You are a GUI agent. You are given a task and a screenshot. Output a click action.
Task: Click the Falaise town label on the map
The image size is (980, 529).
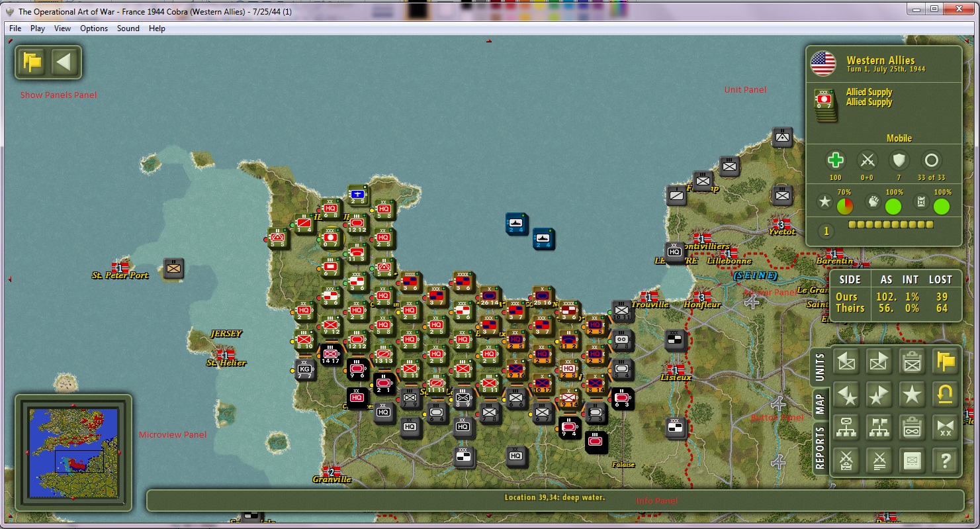pos(623,465)
